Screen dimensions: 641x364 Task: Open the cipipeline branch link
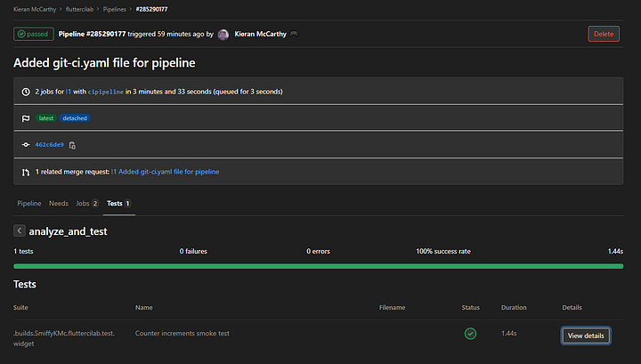point(105,92)
